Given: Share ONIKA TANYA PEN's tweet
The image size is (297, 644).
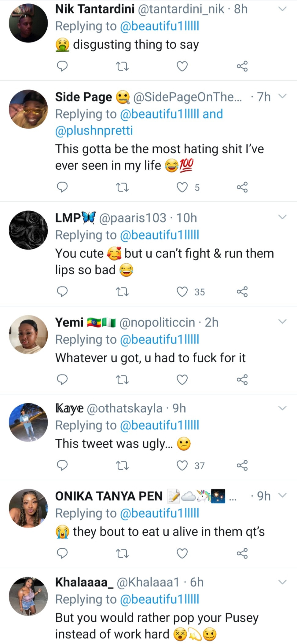Looking at the screenshot, I should click(242, 553).
